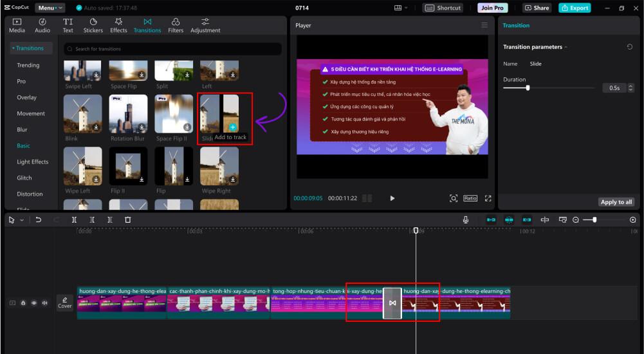644x354 pixels.
Task: Open the Media panel
Action: click(x=17, y=26)
